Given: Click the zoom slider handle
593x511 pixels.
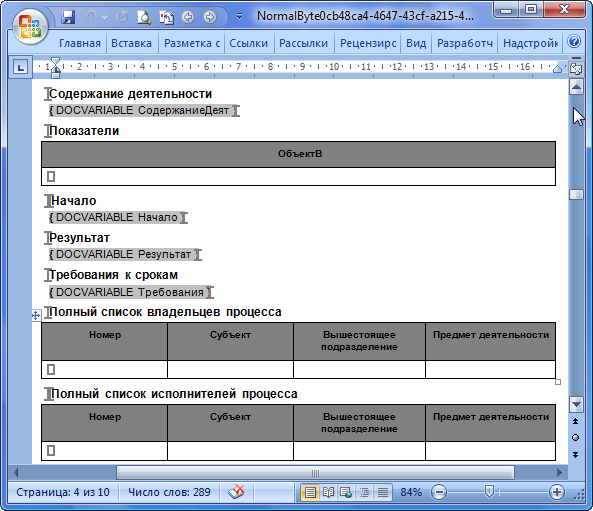Looking at the screenshot, I should point(489,492).
